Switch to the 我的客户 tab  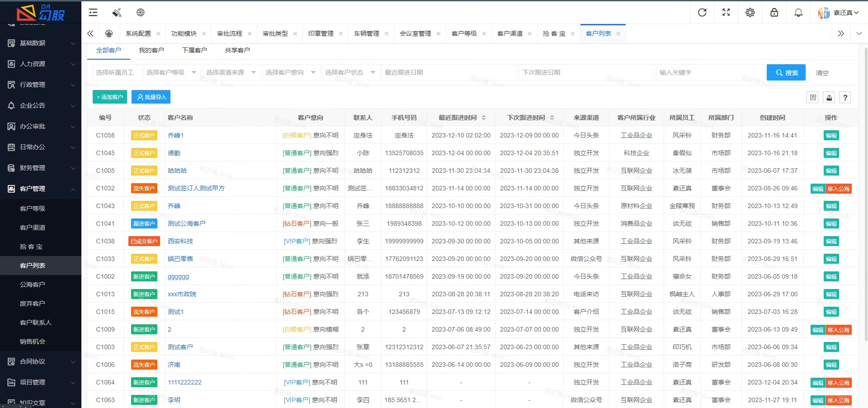tap(151, 50)
